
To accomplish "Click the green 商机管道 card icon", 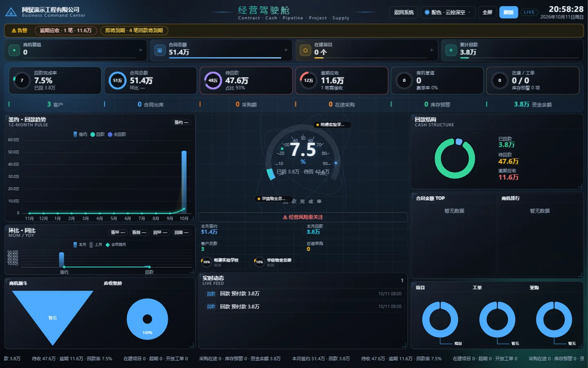I will click(14, 50).
